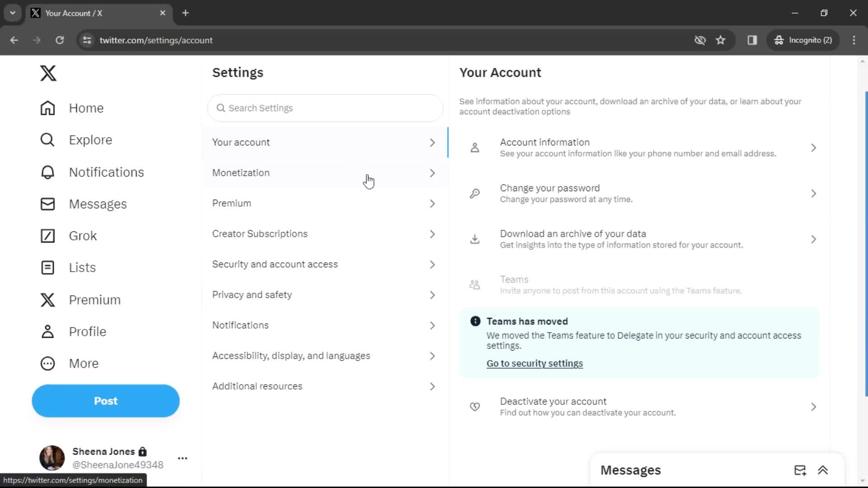Click the Download an archive option
This screenshot has width=868, height=488.
tap(643, 239)
